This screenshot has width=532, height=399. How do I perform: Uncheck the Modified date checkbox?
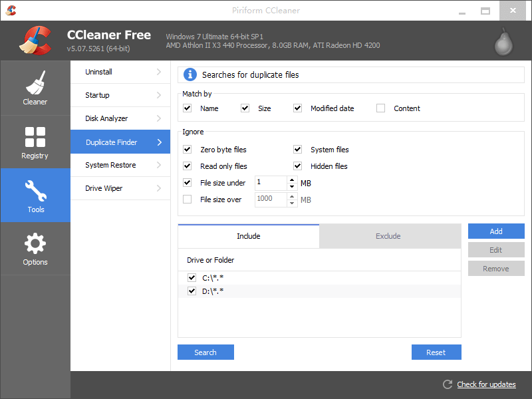point(298,108)
